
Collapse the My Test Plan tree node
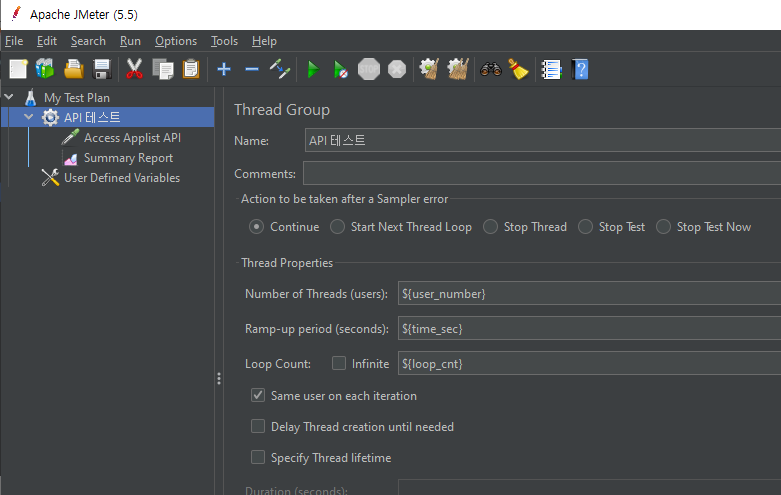(x=9, y=97)
